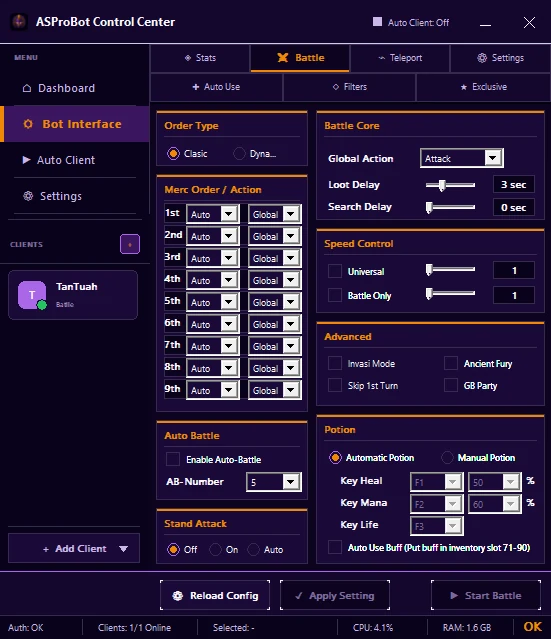This screenshot has width=551, height=639.
Task: Adjust the Universal speed slider
Action: coord(450,269)
